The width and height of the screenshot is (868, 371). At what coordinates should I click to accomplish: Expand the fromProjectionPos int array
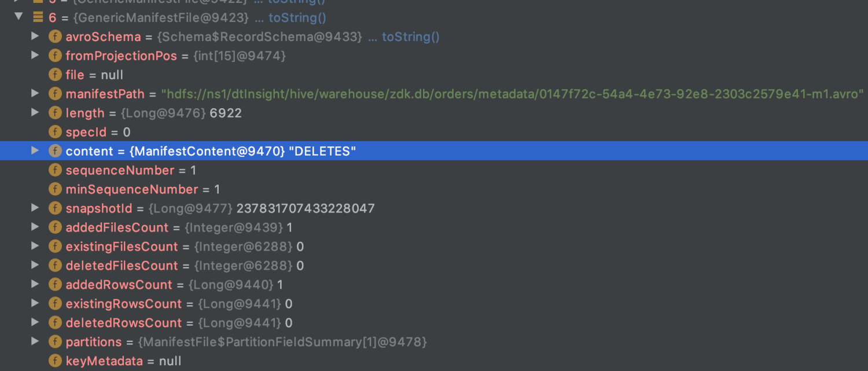pyautogui.click(x=35, y=56)
